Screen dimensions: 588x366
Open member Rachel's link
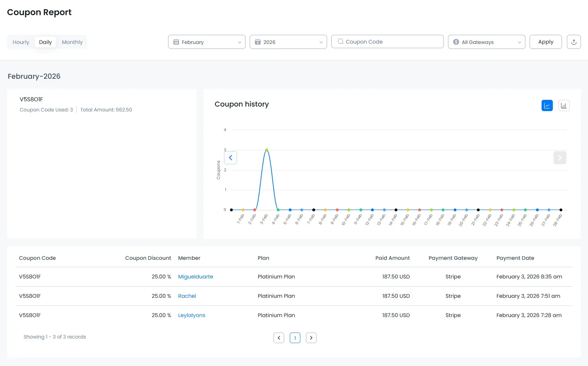tap(187, 296)
